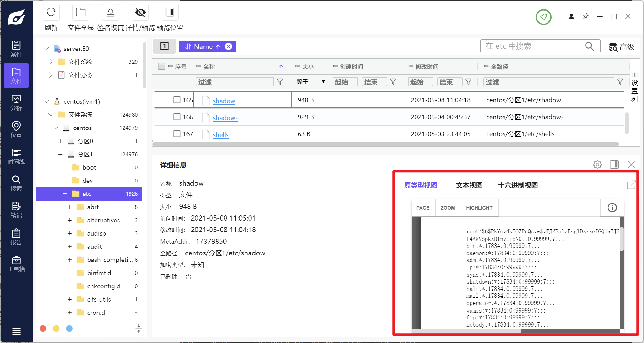Open the shadow- file link
The image size is (644, 343).
225,118
